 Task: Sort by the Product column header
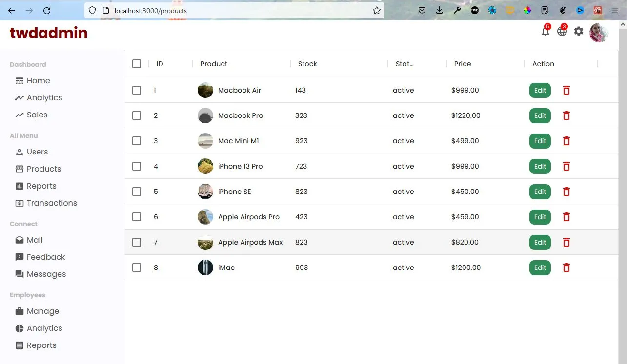click(x=214, y=64)
